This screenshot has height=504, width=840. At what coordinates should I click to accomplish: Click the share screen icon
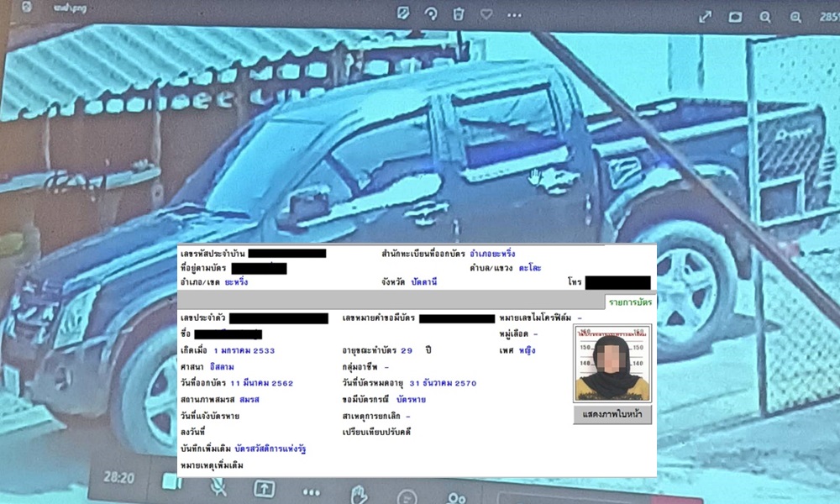tap(264, 488)
